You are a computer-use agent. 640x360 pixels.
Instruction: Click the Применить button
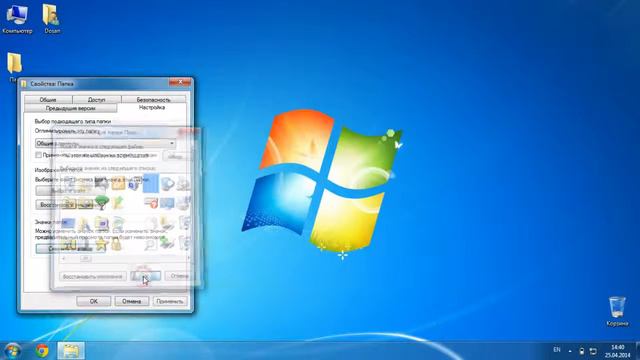point(170,301)
